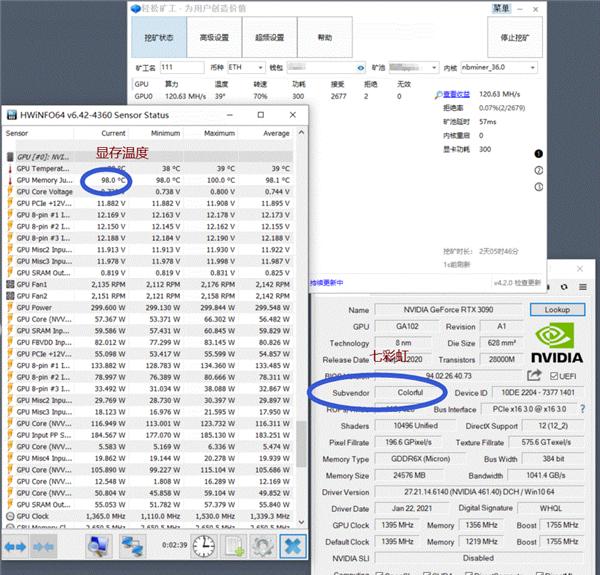The width and height of the screenshot is (600, 575).
Task: Click the expand sensor columns arrows icon
Action: (x=15, y=547)
